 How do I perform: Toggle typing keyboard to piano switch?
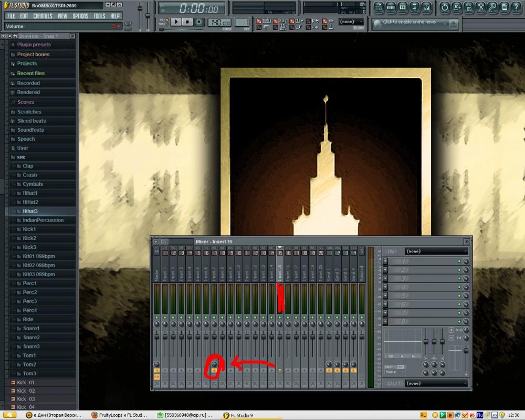click(259, 21)
